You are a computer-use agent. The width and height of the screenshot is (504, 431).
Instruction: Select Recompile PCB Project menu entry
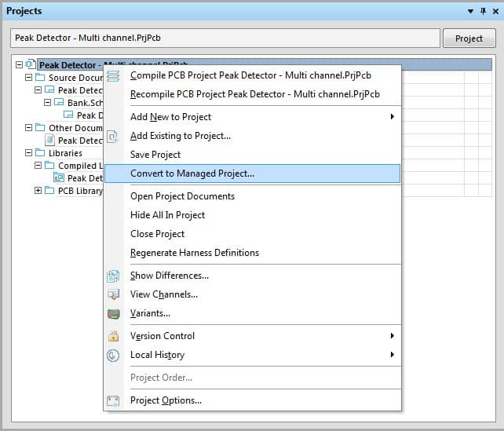[254, 94]
